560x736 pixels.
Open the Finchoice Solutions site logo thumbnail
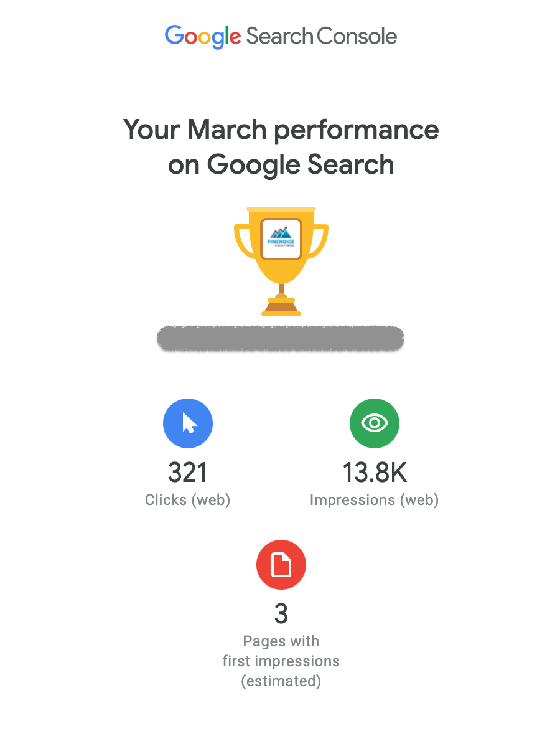click(281, 238)
